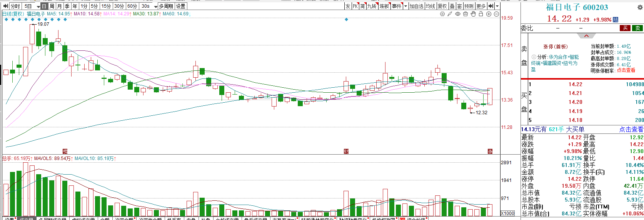Select the 1分 minute period

84,6
